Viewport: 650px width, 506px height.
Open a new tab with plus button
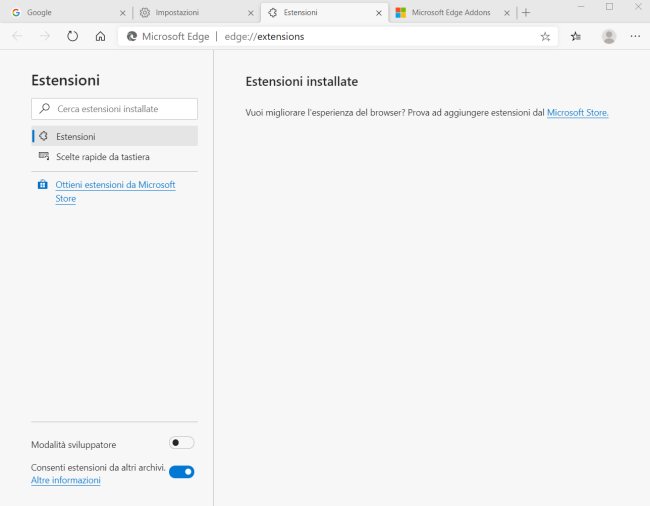click(x=526, y=12)
